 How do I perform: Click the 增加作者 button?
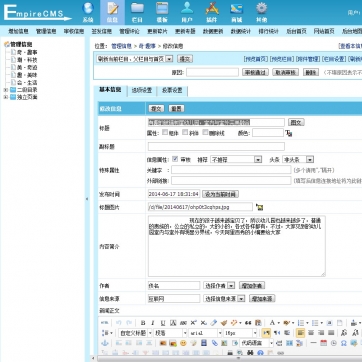pos(252,286)
